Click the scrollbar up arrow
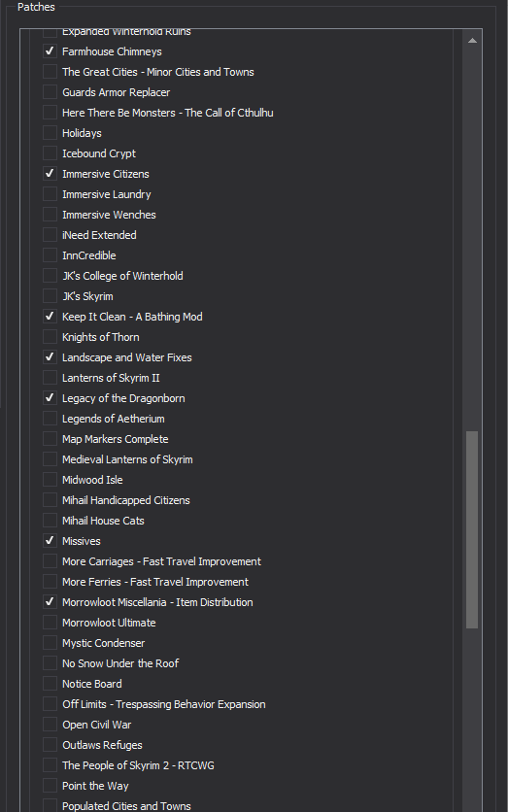The width and height of the screenshot is (508, 812). [472, 41]
